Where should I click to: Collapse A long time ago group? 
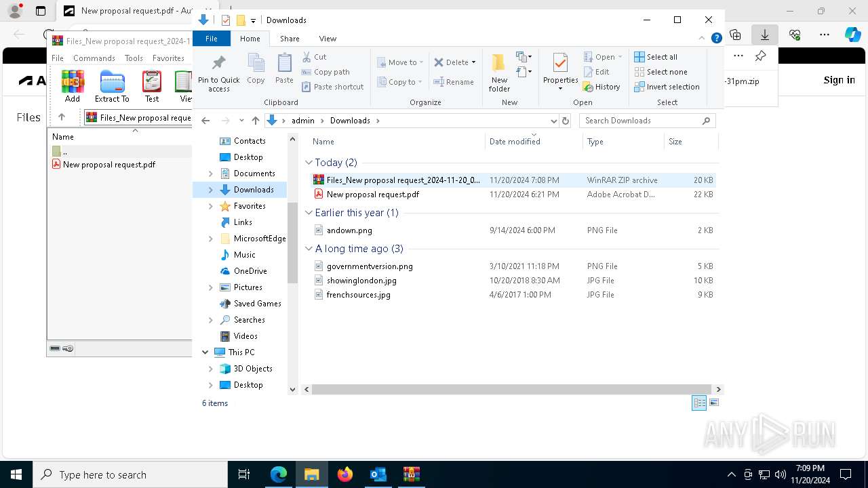click(x=309, y=249)
